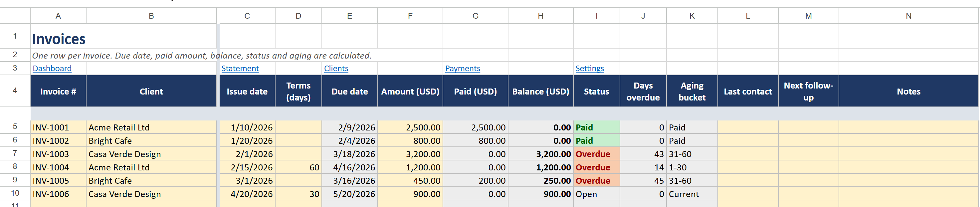Select cell INV-1004
This screenshot has height=207, width=980.
coord(58,167)
